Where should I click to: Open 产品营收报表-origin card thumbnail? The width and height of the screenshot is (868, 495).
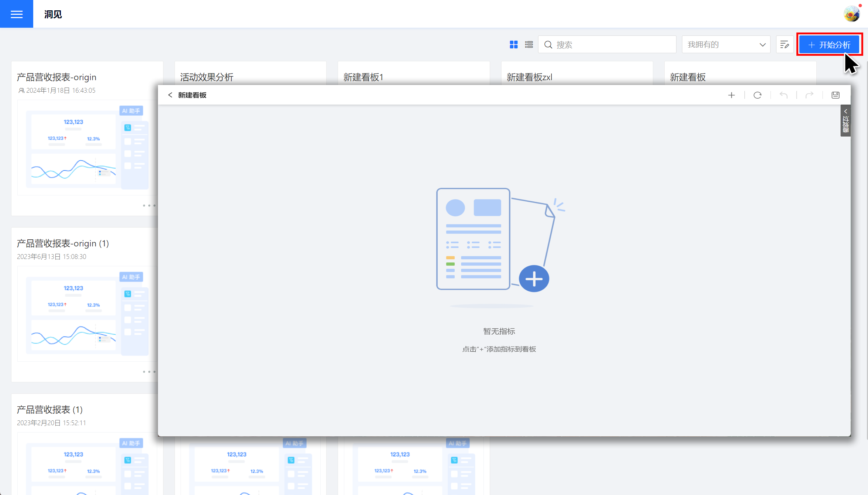87,148
